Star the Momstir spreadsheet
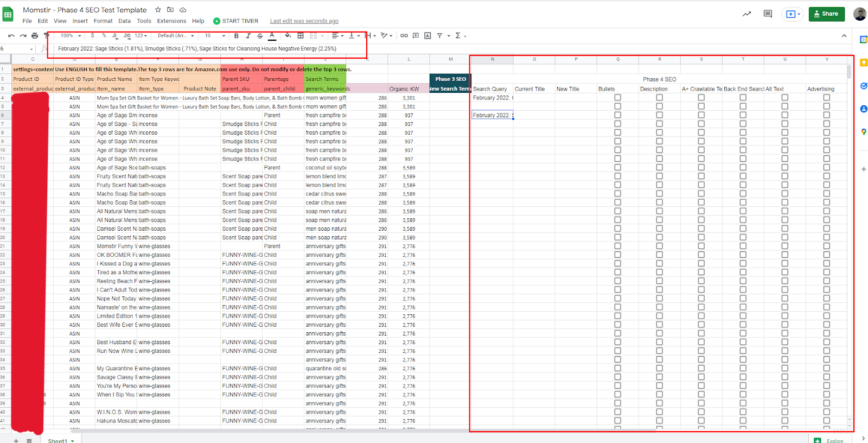 158,10
